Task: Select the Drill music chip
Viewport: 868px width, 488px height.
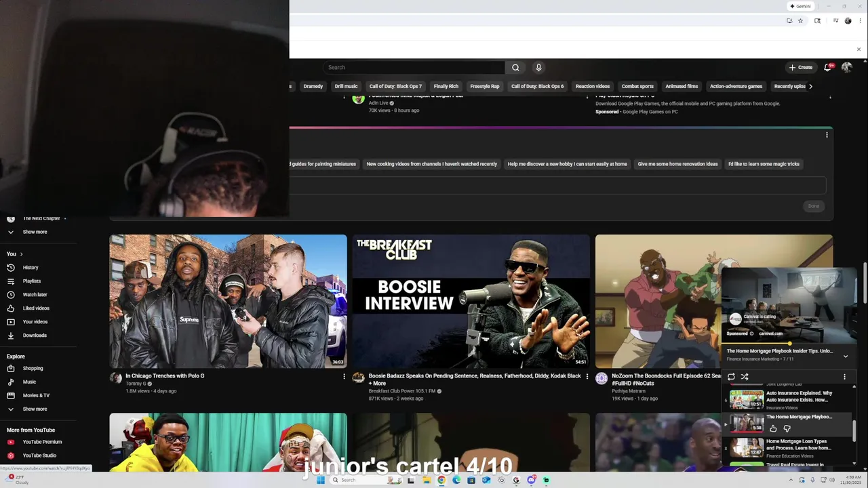Action: point(346,86)
